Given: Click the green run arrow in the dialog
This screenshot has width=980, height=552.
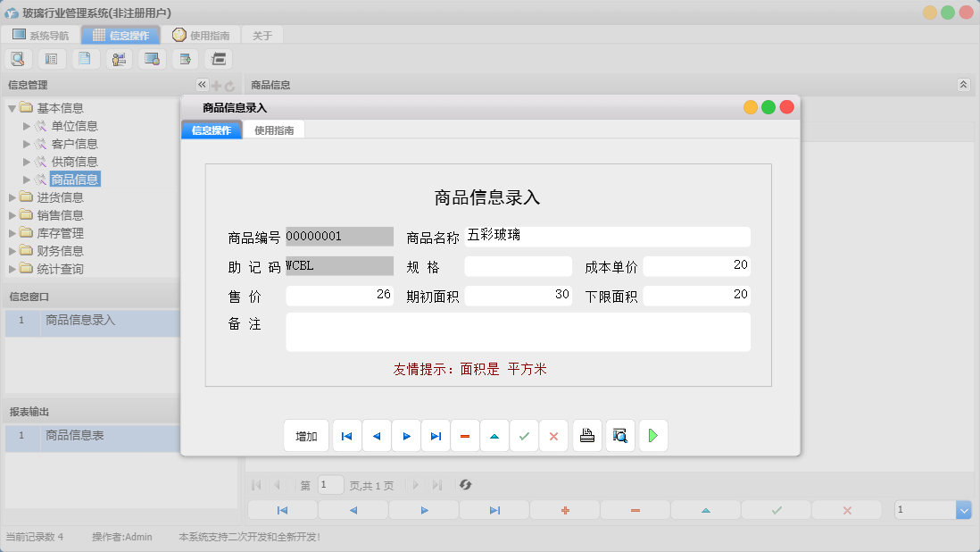Looking at the screenshot, I should click(x=652, y=435).
